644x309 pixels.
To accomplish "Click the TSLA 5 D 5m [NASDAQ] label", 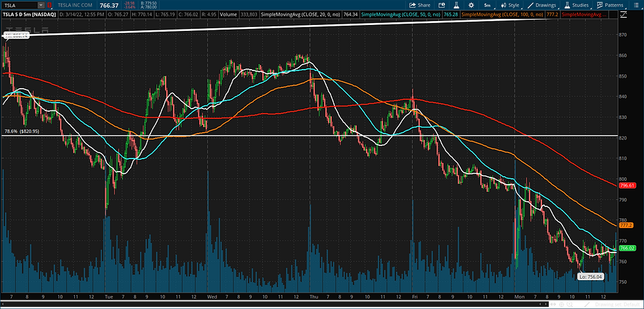I will [x=30, y=14].
